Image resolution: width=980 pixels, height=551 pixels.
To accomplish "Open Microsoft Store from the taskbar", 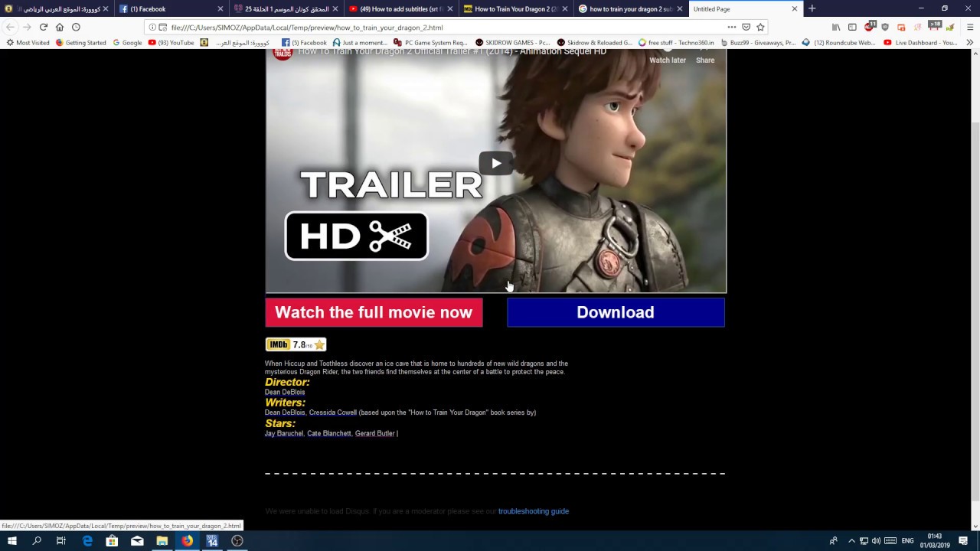I will (x=112, y=541).
